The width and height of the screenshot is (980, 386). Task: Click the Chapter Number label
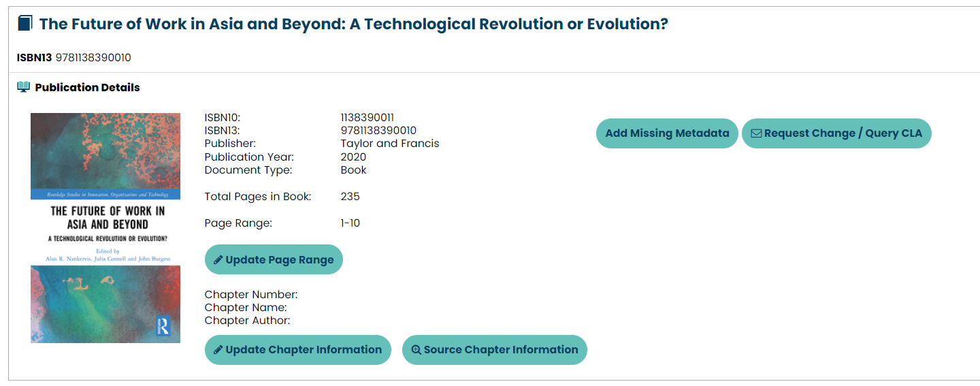[x=251, y=295]
